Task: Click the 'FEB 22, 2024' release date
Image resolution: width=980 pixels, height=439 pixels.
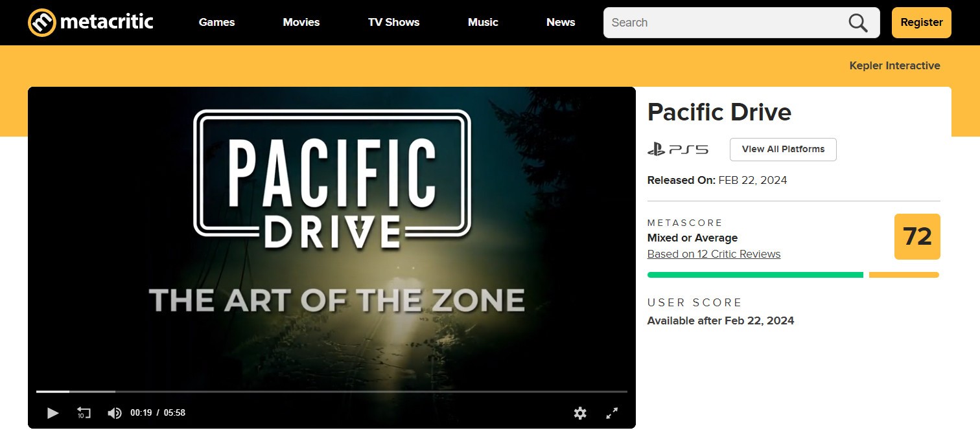Action: click(x=752, y=180)
